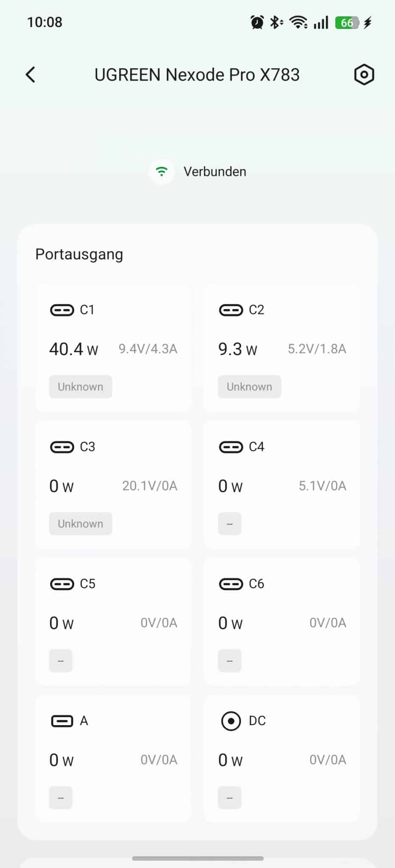The height and width of the screenshot is (868, 395).
Task: Select the Unknown label under C1
Action: (x=81, y=387)
